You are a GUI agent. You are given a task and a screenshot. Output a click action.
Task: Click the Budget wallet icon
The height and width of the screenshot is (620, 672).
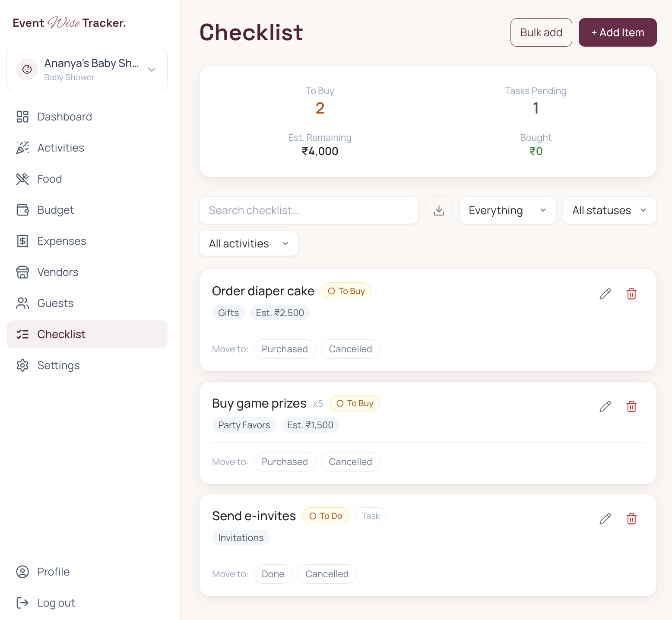pos(22,210)
